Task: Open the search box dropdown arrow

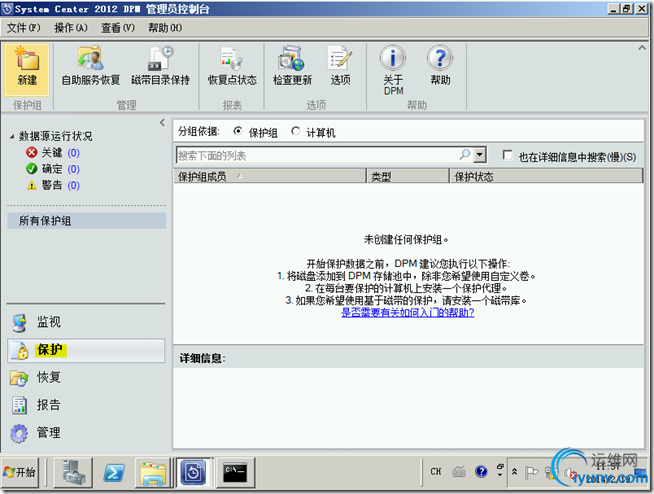Action: coord(480,155)
